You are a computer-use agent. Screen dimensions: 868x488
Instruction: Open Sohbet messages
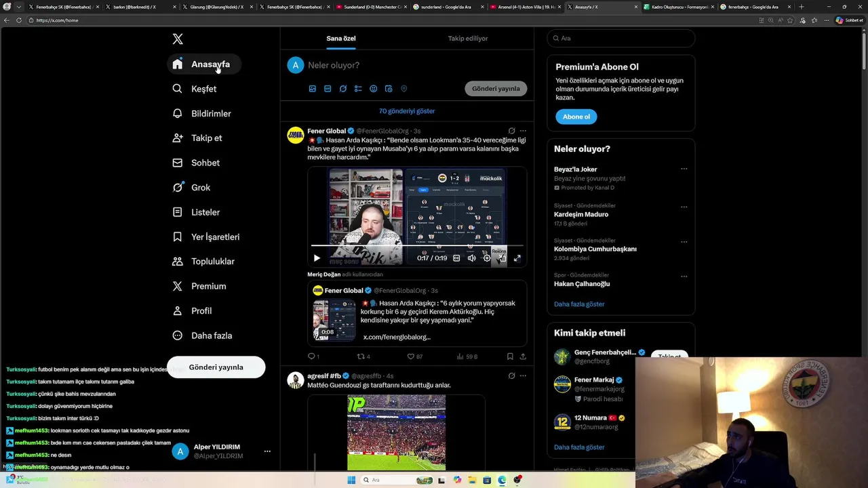click(x=196, y=163)
